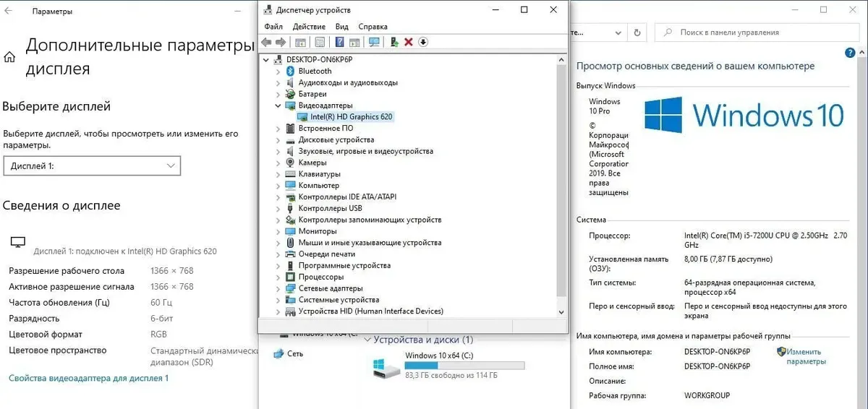Image resolution: width=868 pixels, height=409 pixels.
Task: Click the red X uninstall device toolbar icon
Action: pos(409,42)
